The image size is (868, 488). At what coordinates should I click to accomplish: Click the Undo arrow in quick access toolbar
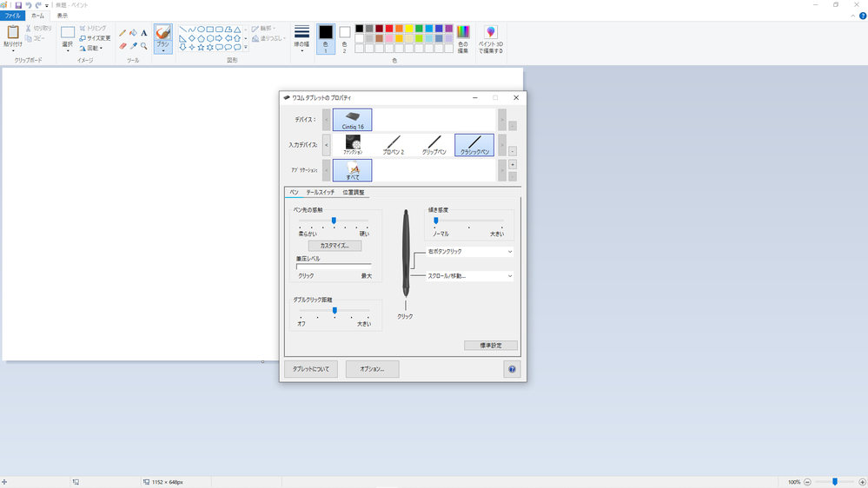(x=28, y=5)
